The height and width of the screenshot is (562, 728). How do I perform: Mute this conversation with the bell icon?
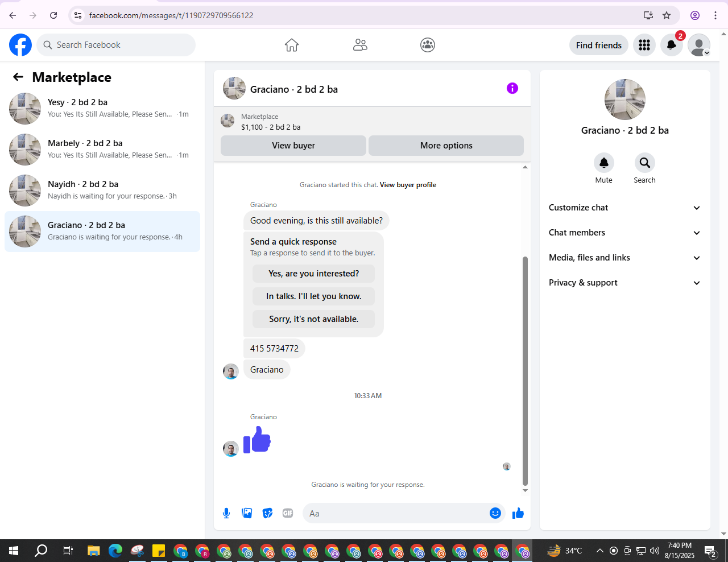[604, 163]
